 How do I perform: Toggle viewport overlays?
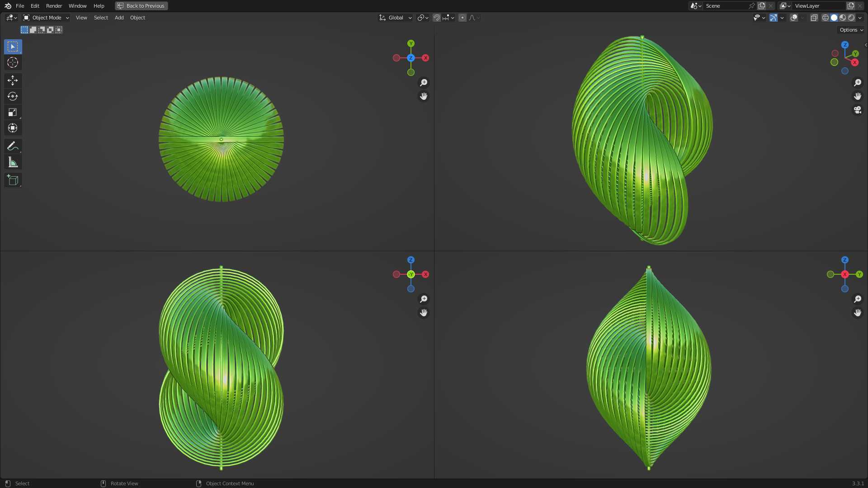pos(794,18)
